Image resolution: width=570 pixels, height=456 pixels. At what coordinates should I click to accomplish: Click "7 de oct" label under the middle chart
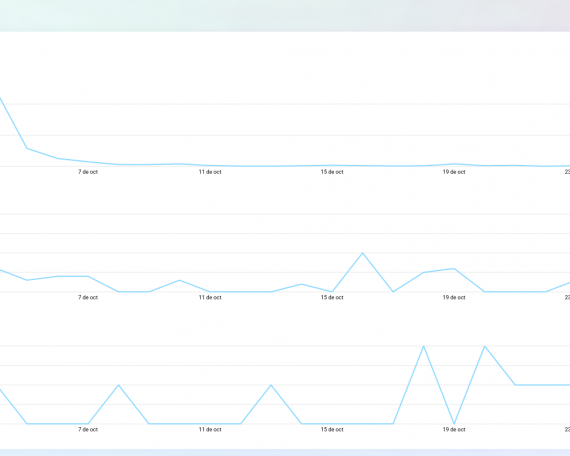(88, 297)
